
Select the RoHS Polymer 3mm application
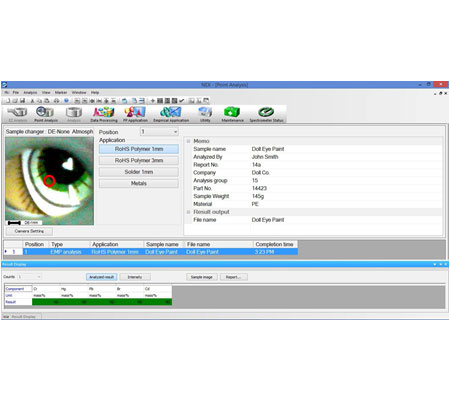139,160
